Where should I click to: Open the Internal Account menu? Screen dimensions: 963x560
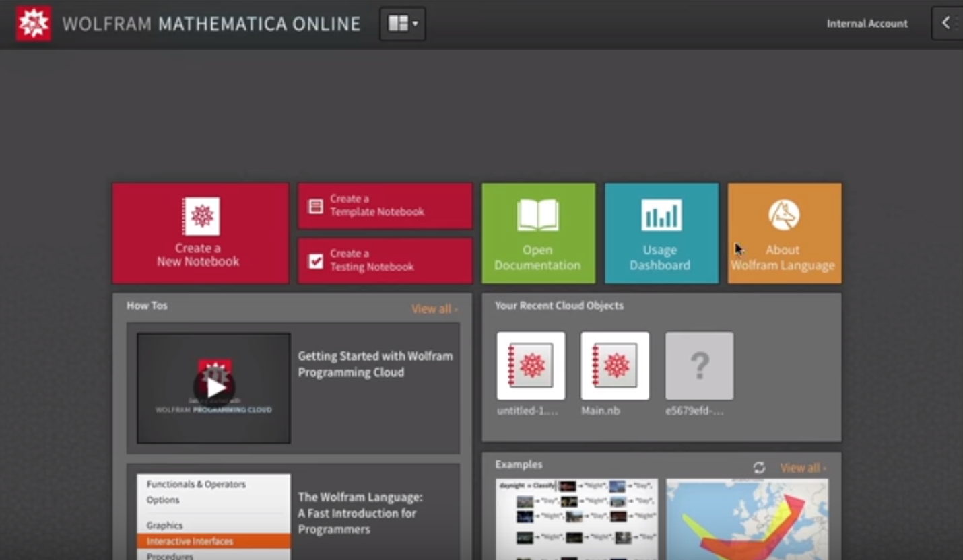(x=867, y=24)
